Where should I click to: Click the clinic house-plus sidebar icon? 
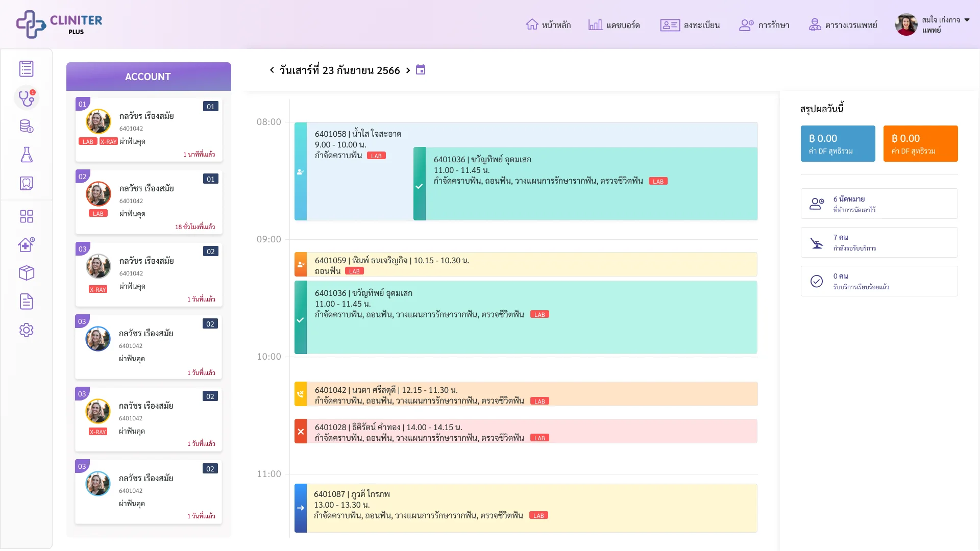27,245
